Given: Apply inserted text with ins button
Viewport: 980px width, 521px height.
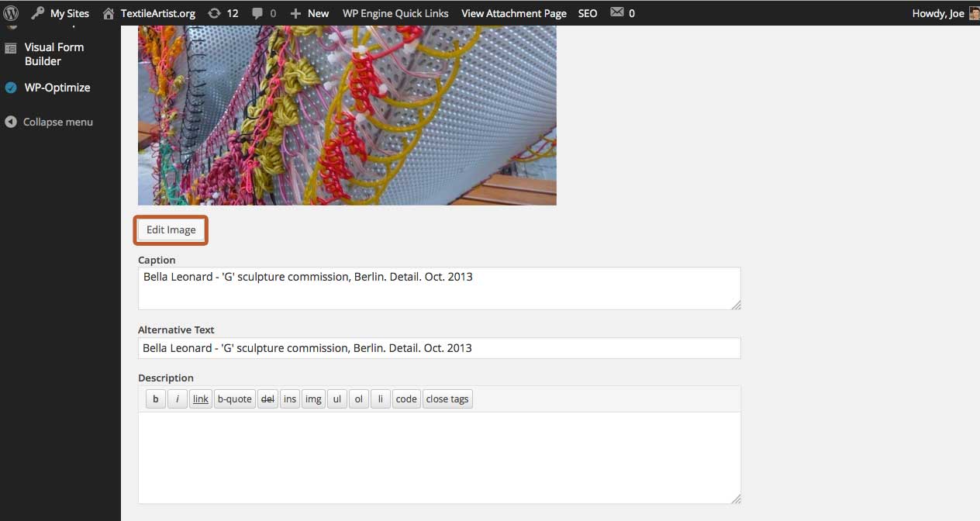Looking at the screenshot, I should [290, 399].
